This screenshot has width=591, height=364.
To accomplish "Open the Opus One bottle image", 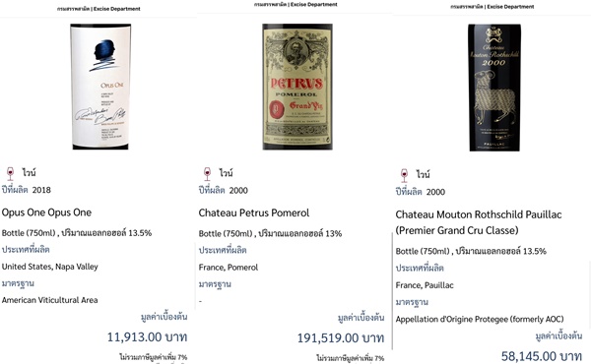I will tap(100, 87).
